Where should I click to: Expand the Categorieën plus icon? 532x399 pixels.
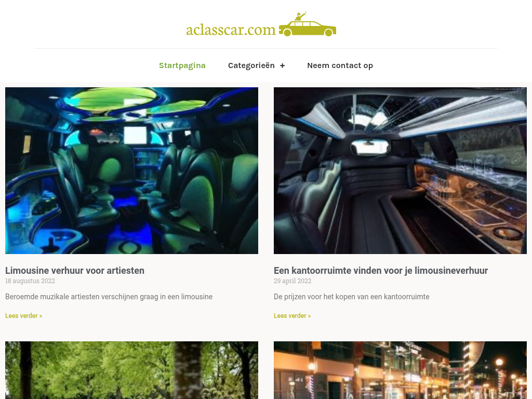[x=282, y=66]
